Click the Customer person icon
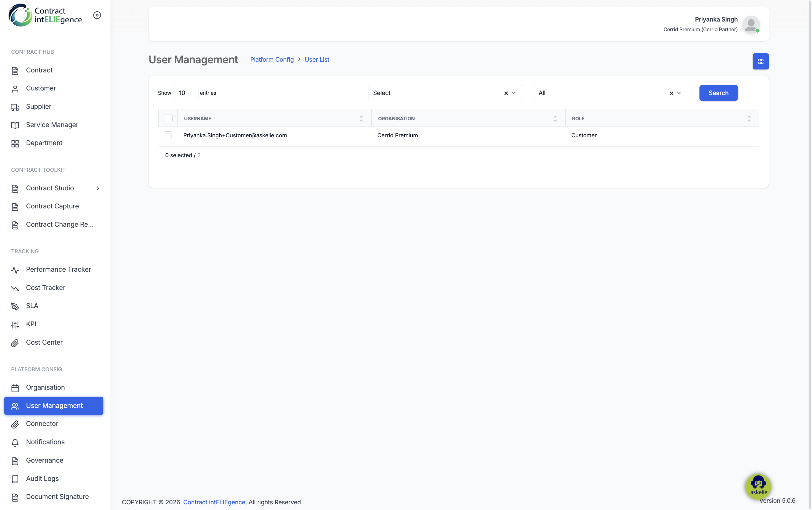Screen dimensions: 812x510 [x=15, y=89]
